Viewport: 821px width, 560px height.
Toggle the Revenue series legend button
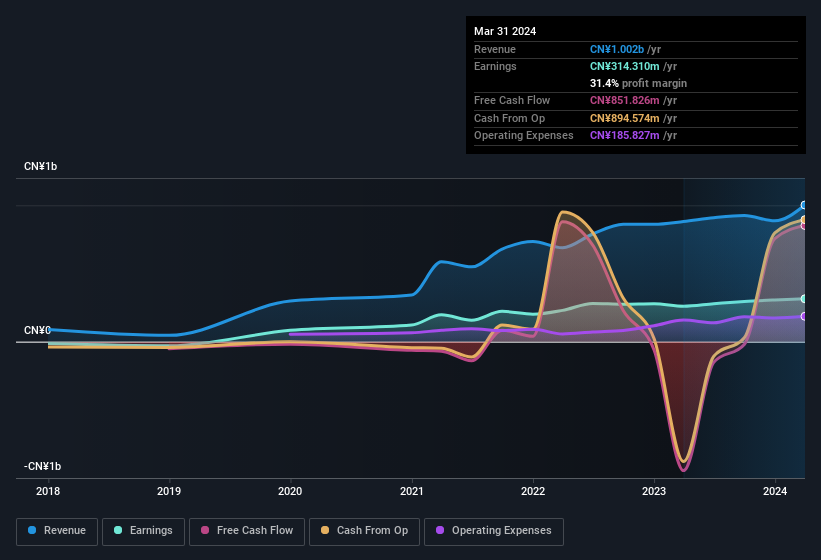tap(57, 532)
